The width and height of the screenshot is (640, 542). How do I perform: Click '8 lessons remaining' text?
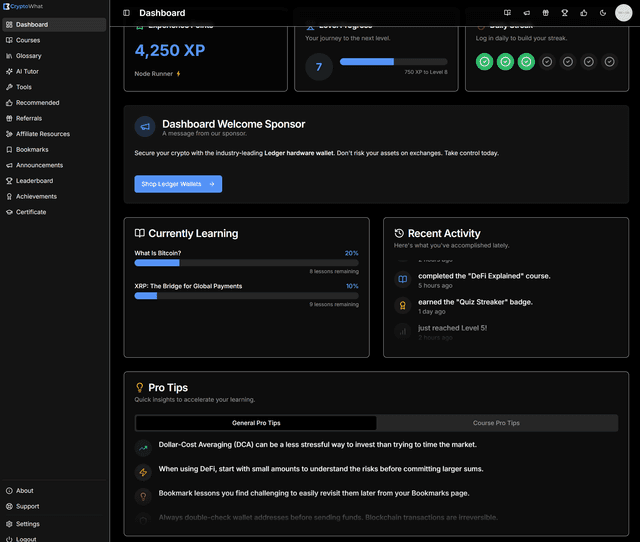point(334,271)
